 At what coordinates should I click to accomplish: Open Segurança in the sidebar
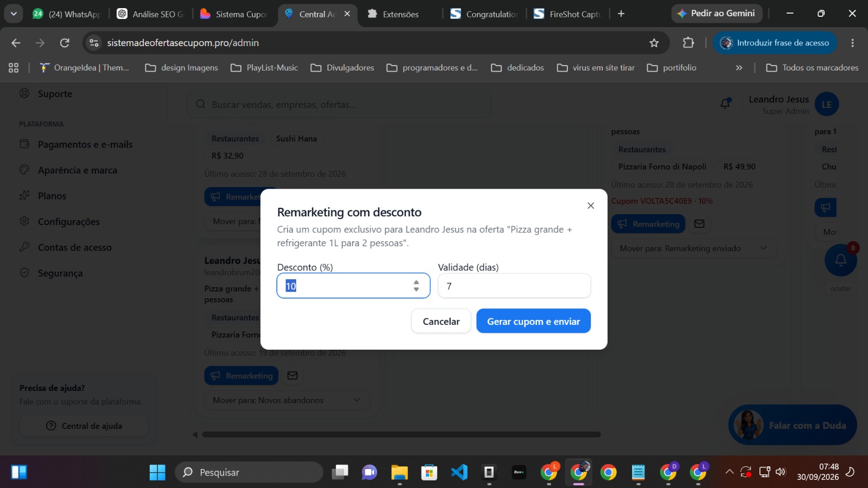tap(60, 273)
